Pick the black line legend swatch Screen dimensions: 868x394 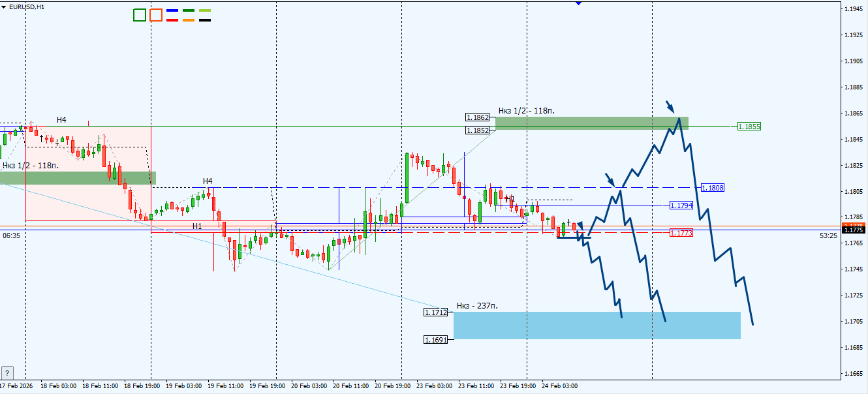pyautogui.click(x=205, y=20)
